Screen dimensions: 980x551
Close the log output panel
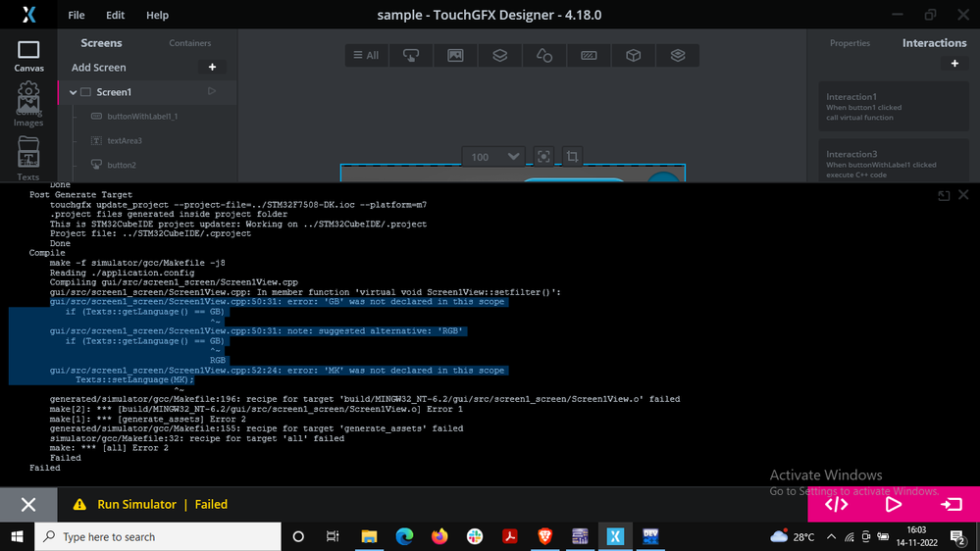point(963,195)
